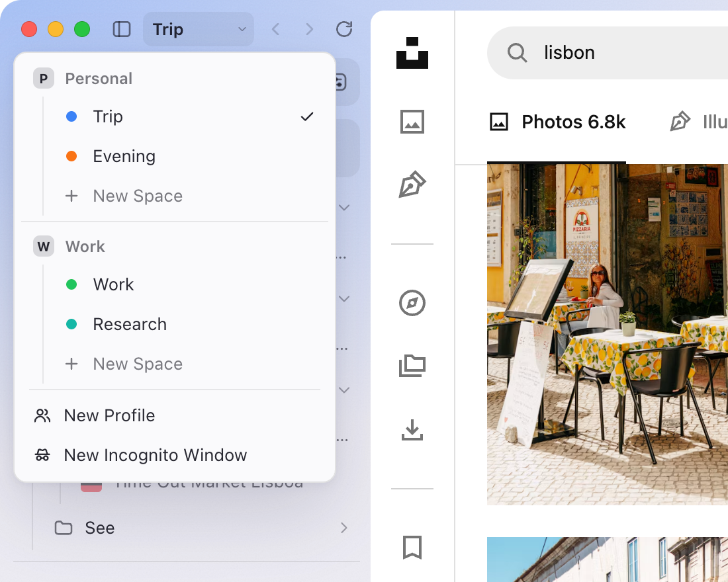Viewport: 728px width, 582px height.
Task: Open Explore compass icon
Action: pyautogui.click(x=412, y=303)
